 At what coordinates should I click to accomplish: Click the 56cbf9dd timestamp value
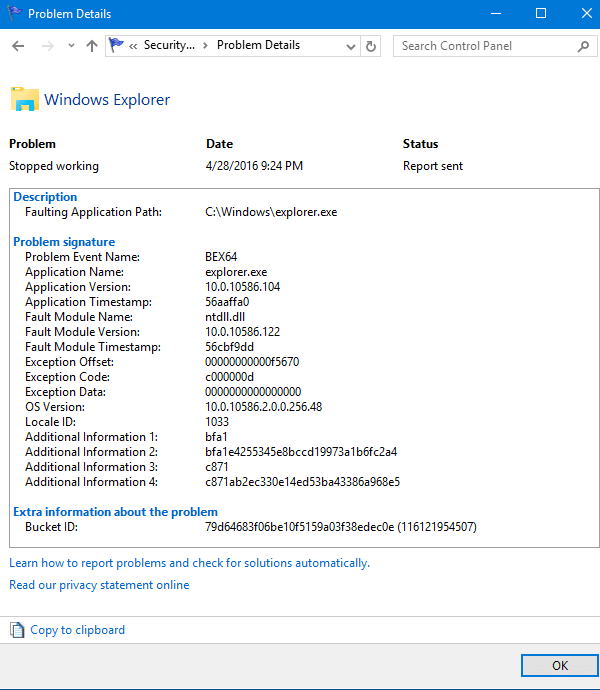(x=229, y=347)
